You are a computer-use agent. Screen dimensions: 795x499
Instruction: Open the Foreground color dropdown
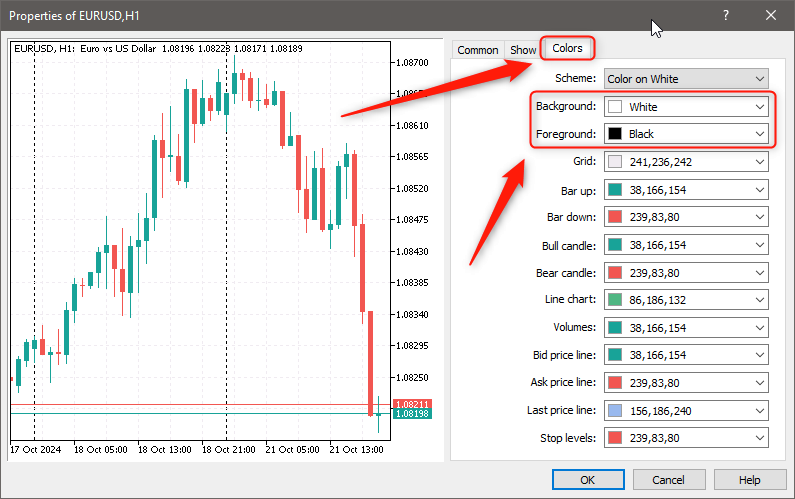[686, 134]
